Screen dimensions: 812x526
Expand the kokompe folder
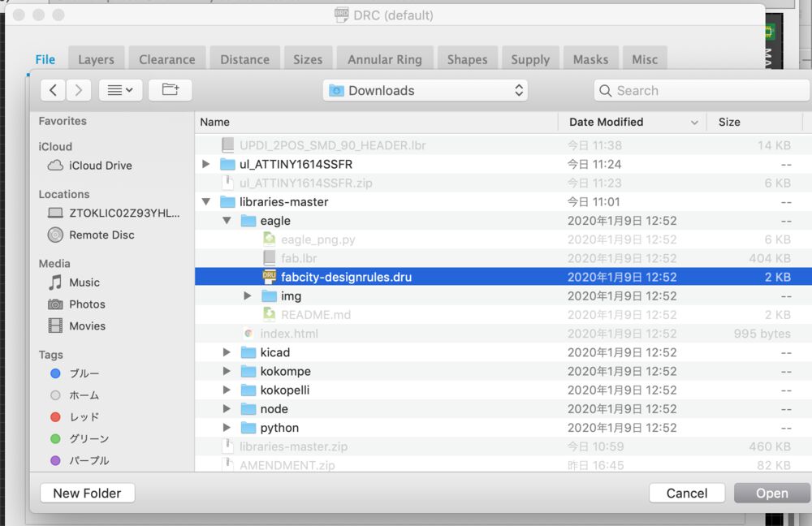tap(227, 371)
